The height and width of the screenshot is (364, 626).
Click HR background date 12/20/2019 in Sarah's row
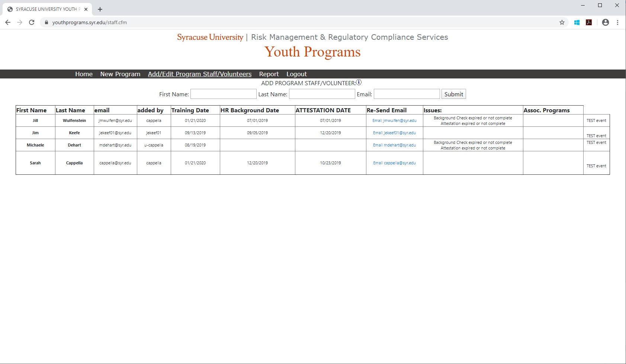coord(257,163)
